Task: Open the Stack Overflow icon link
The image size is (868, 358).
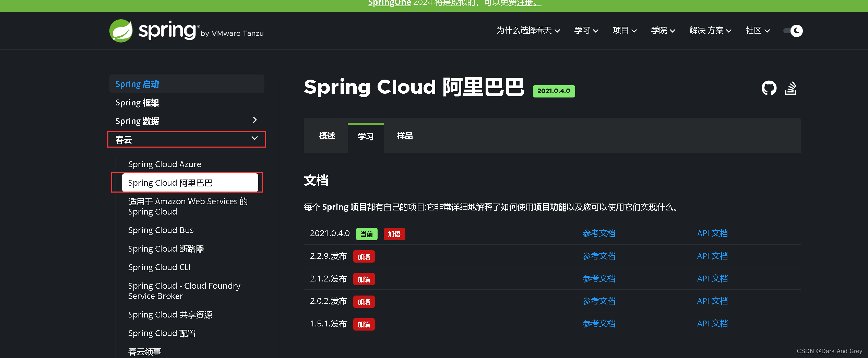Action: tap(790, 88)
